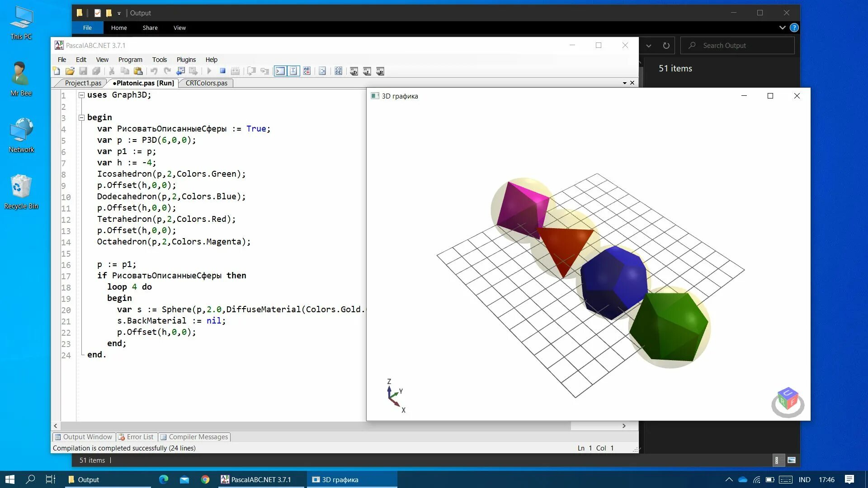
Task: Click the CODE templates toolbar icon
Action: pos(339,71)
